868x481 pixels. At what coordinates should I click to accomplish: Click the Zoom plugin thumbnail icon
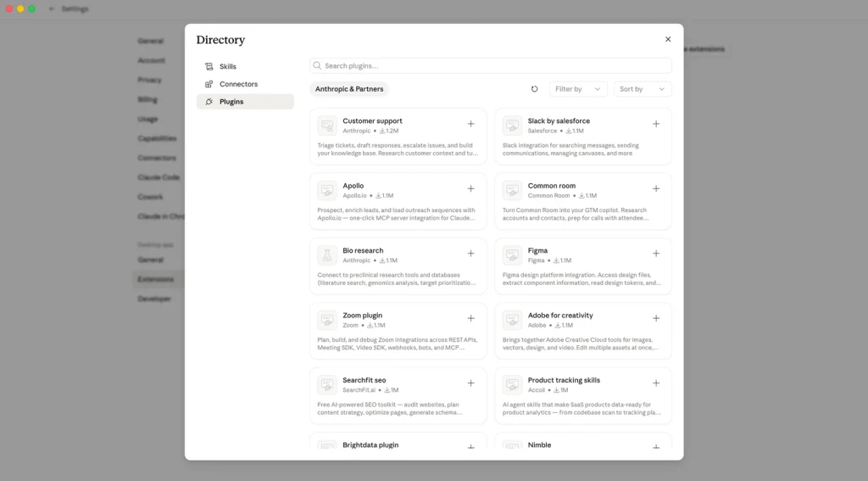coord(327,321)
